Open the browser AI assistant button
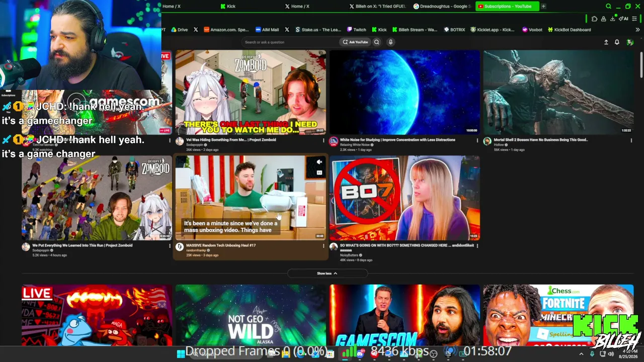 click(624, 19)
